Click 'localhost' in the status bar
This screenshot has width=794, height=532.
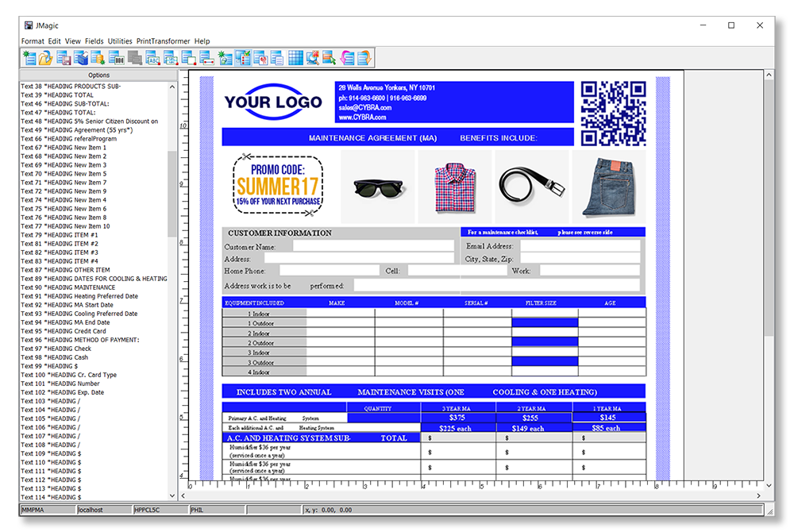[x=104, y=510]
